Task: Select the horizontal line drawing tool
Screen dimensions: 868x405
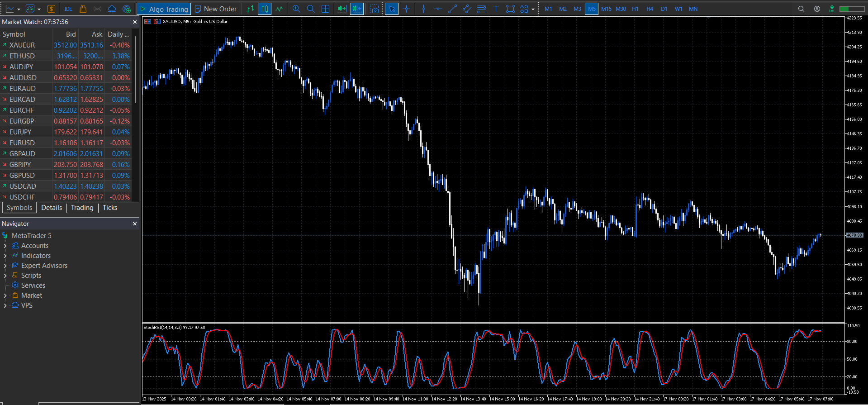Action: coord(438,9)
